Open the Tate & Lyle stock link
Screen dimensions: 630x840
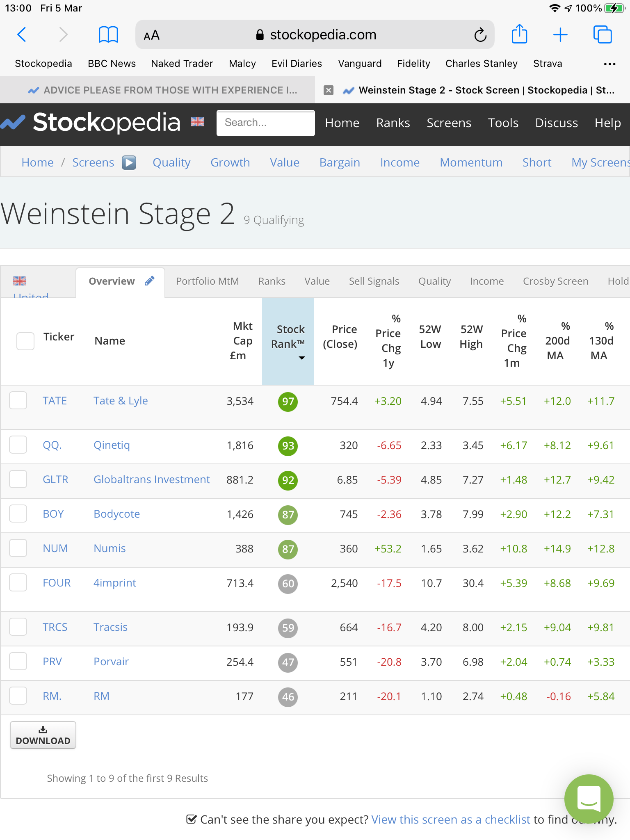121,401
